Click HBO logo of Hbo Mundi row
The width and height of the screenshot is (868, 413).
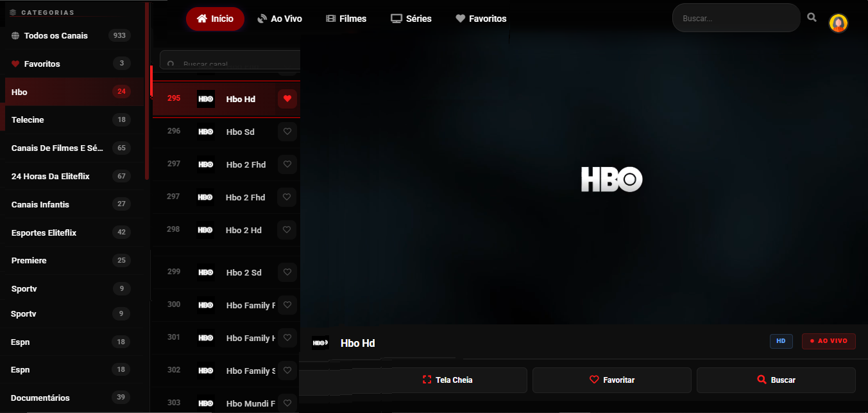[206, 403]
